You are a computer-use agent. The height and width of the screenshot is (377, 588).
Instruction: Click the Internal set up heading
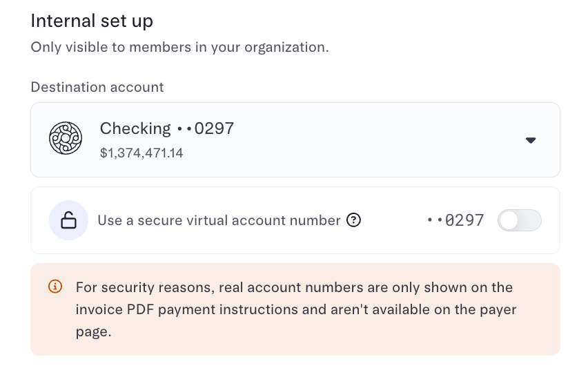92,21
